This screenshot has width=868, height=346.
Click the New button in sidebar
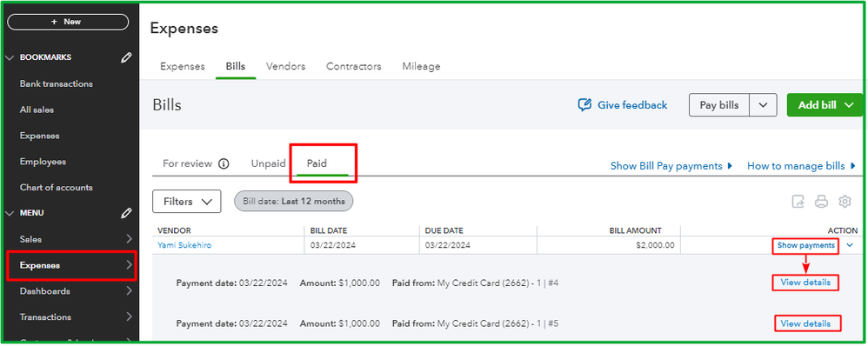[x=68, y=22]
